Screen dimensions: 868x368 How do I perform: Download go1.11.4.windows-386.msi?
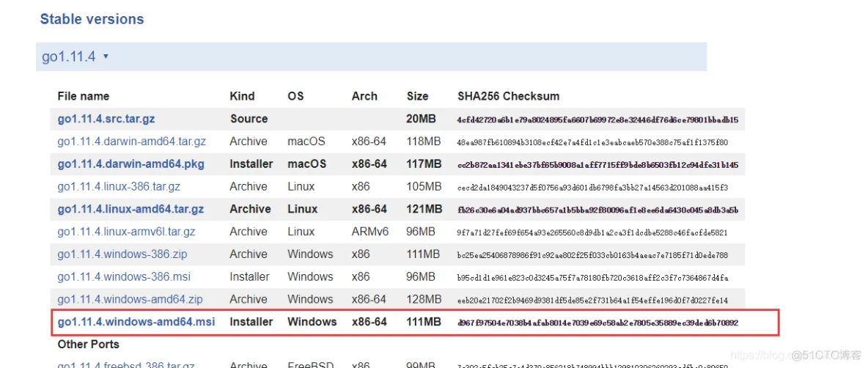point(123,276)
